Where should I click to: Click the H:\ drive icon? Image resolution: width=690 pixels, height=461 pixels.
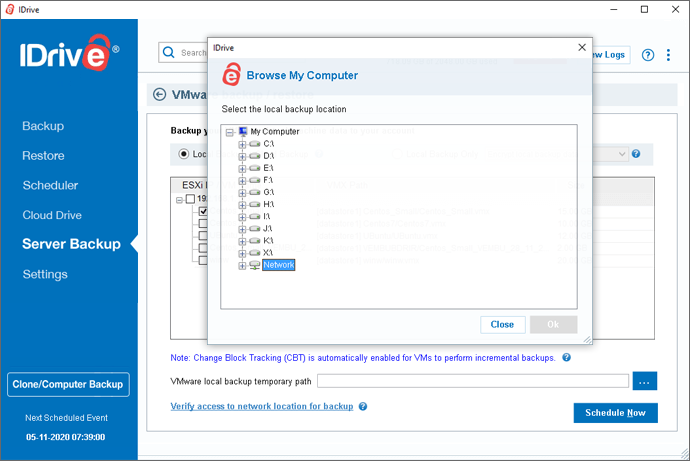[x=255, y=204]
